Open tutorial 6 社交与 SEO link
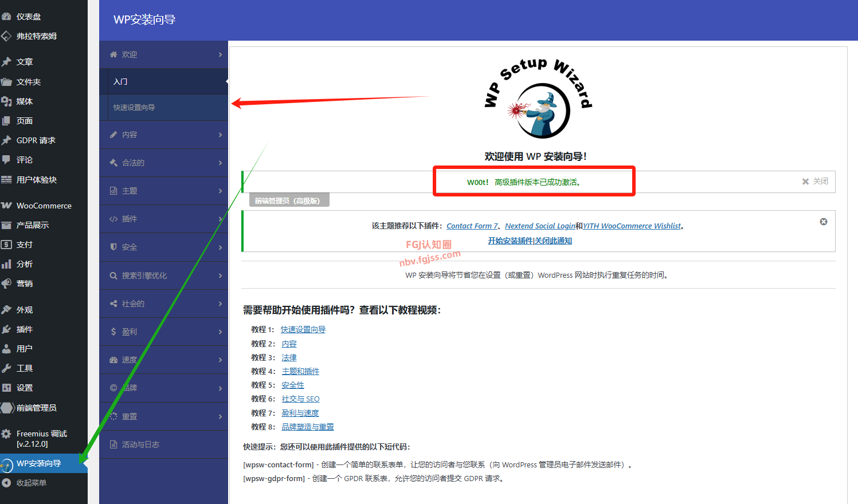This screenshot has width=858, height=504. 300,399
